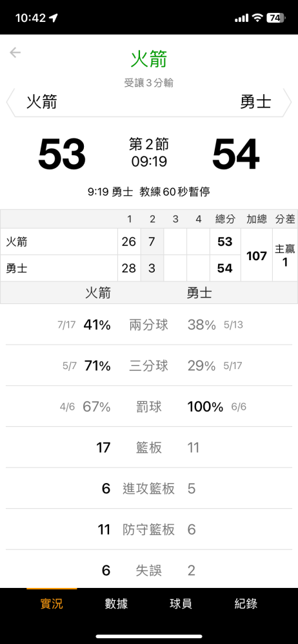The width and height of the screenshot is (298, 644).
Task: Tap the battery indicator showing 74
Action: 275,17
